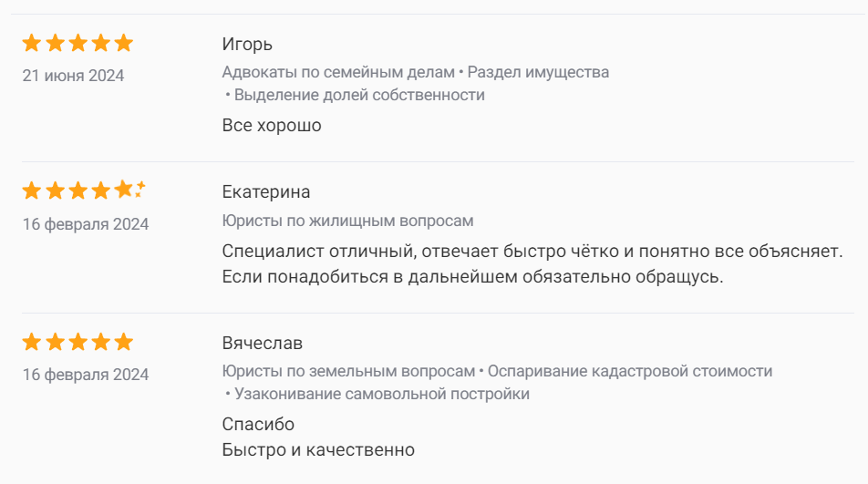Click the first star in Игорь's rating
Viewport: 868px width, 484px height.
click(32, 43)
